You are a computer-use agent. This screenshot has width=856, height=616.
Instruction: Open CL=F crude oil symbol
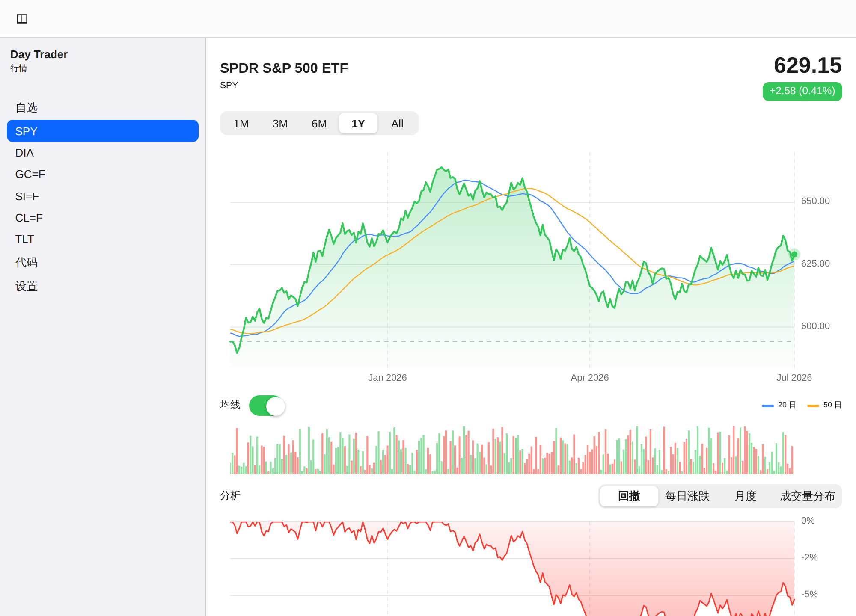click(x=103, y=218)
